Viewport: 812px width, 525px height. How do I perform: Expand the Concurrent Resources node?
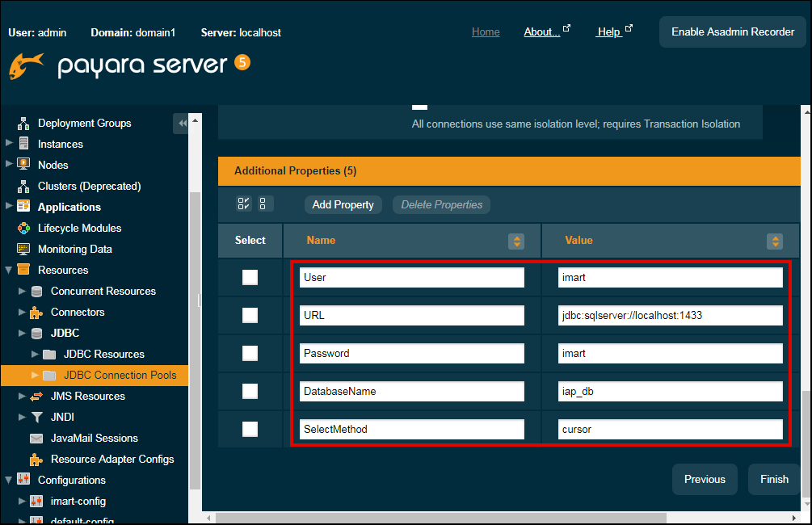[22, 291]
